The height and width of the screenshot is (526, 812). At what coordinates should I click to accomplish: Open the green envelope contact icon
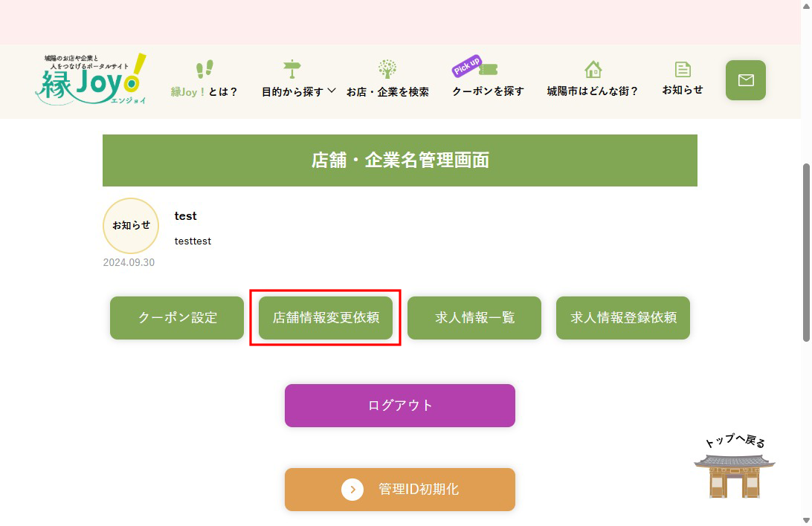pos(745,80)
